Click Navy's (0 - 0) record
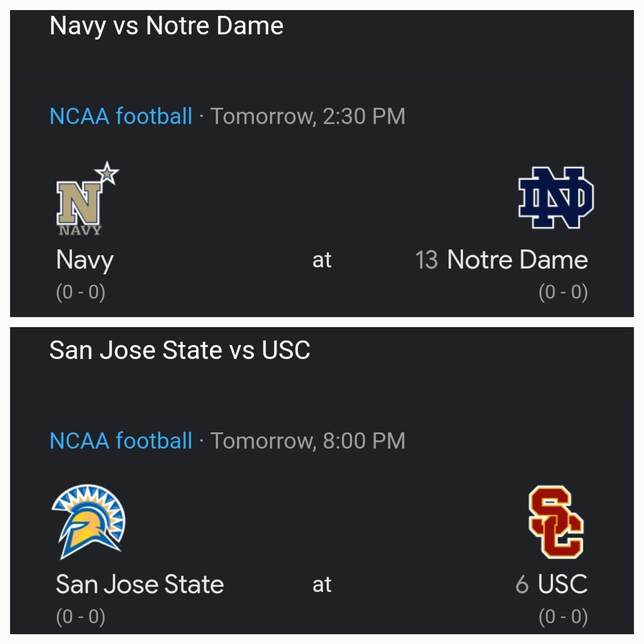Screen dimensions: 644x644 point(81,292)
